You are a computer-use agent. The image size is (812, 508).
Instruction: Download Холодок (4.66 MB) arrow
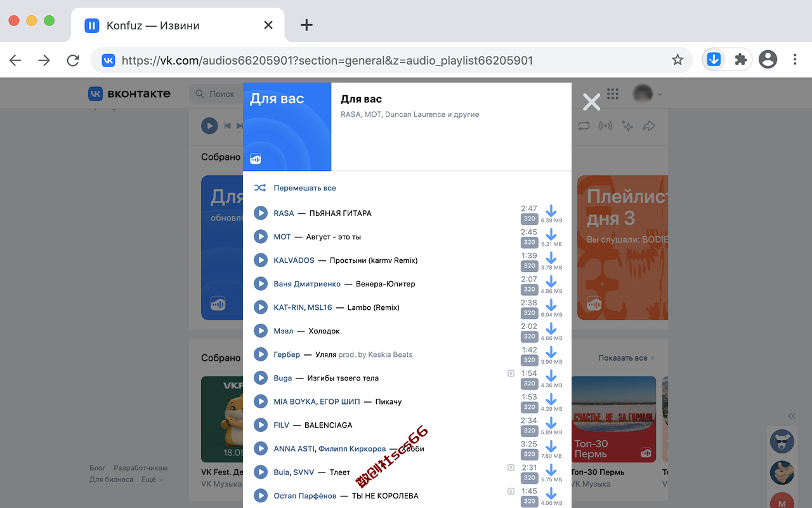(x=551, y=328)
